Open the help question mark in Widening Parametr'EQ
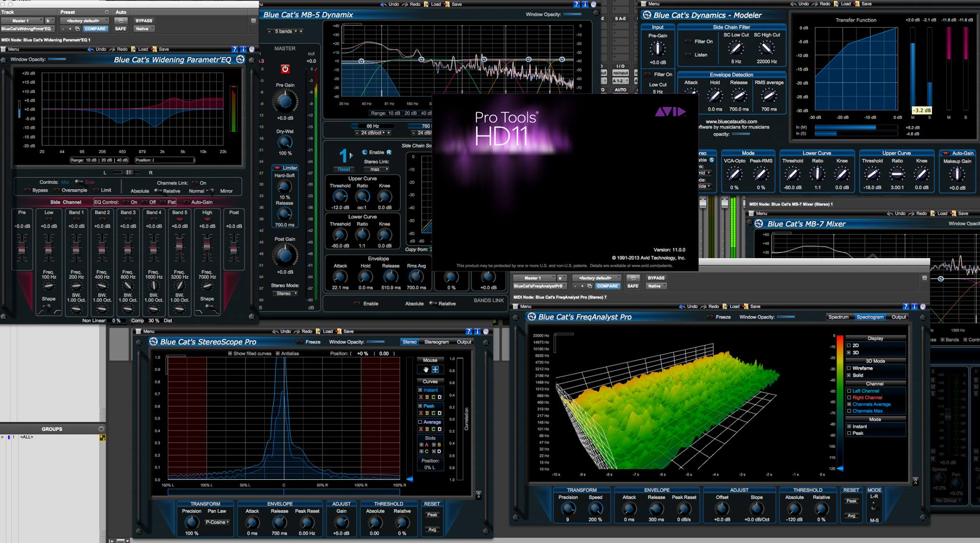 [x=234, y=49]
